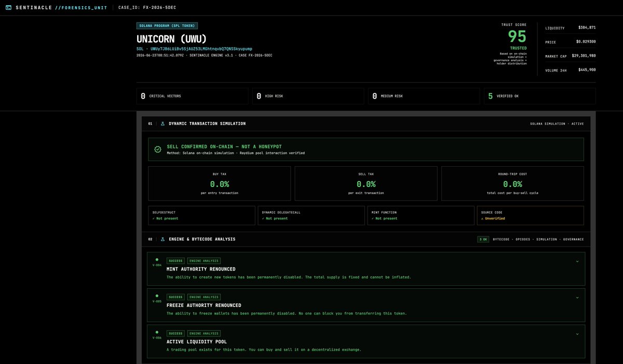Click the flask icon beside Engine & Bytecode Analysis

162,239
